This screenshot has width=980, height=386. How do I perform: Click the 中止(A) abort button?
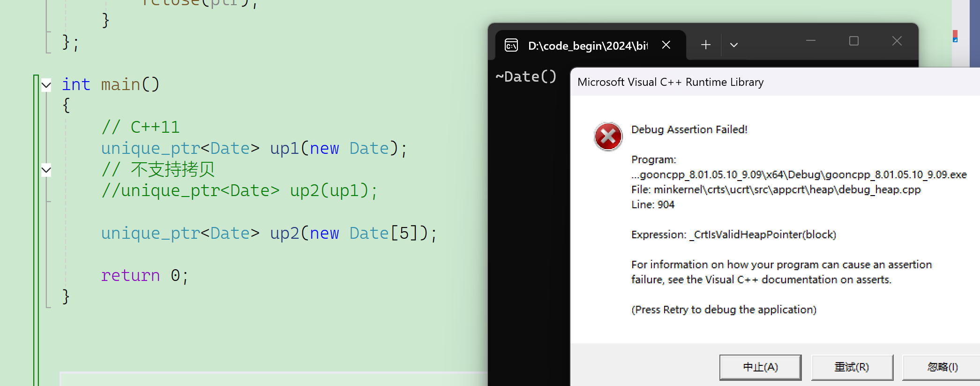click(x=760, y=367)
